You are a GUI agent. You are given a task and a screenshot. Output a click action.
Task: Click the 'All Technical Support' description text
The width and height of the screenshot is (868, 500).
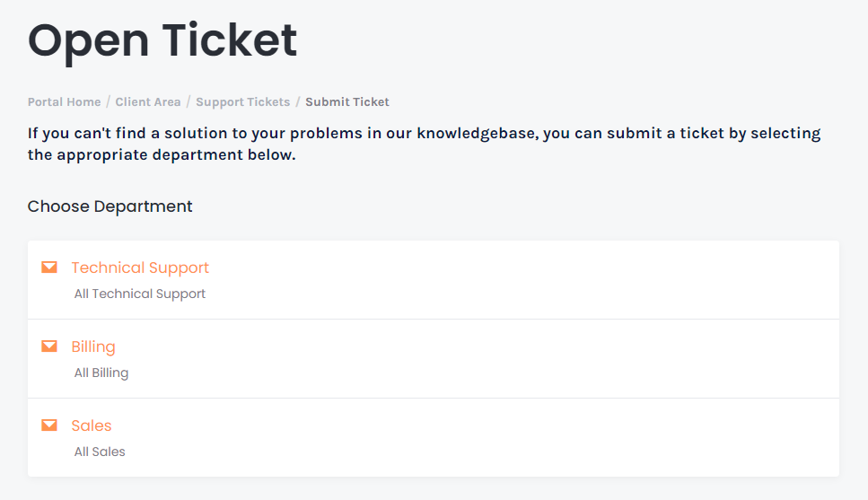139,294
